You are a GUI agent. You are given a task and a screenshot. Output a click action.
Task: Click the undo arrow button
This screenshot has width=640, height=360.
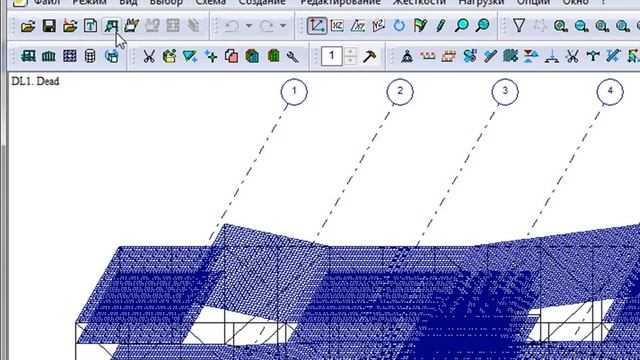(x=232, y=26)
